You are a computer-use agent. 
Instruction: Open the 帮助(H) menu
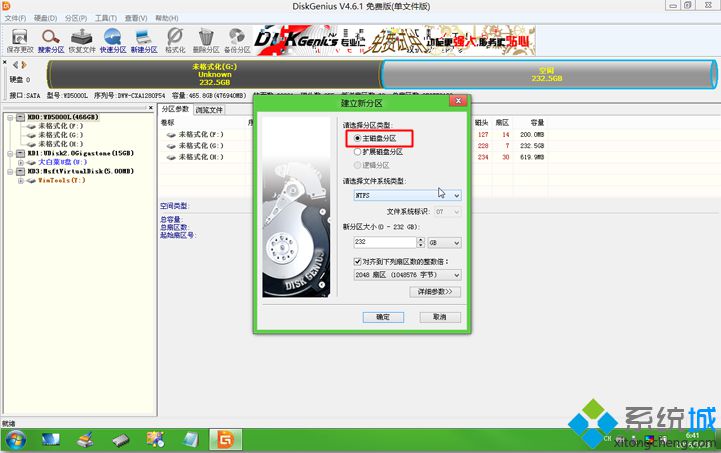coord(166,18)
